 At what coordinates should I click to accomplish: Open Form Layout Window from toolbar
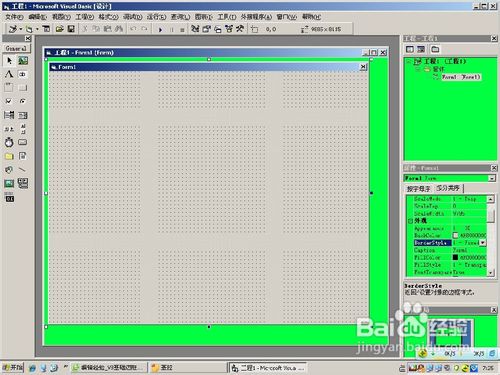pos(218,29)
